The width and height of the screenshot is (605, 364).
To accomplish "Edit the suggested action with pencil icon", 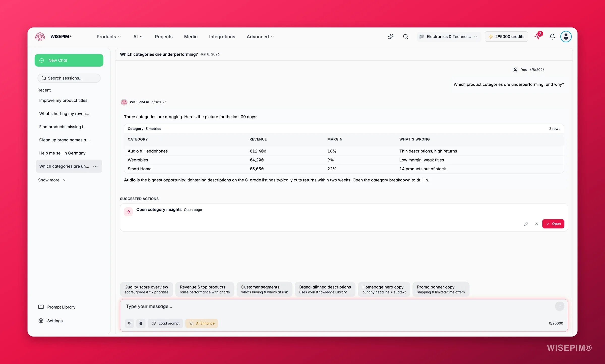I will point(526,224).
